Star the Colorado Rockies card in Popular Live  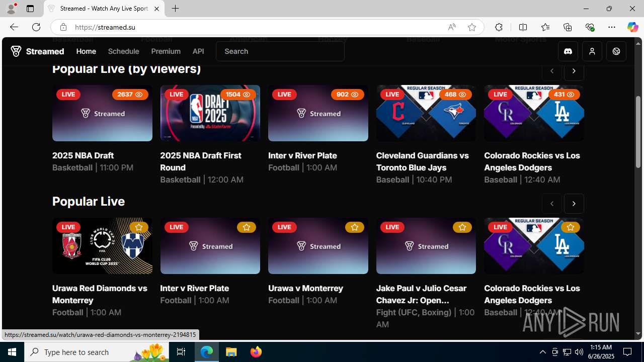[571, 227]
